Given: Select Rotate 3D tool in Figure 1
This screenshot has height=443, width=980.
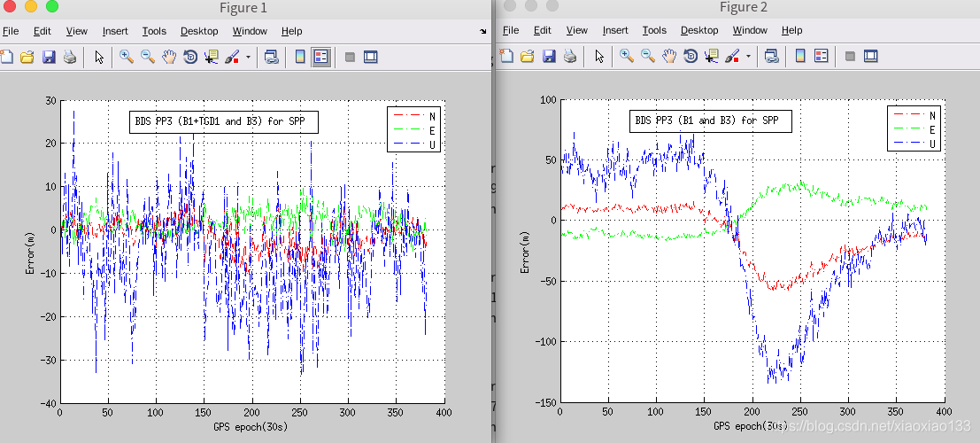Looking at the screenshot, I should pos(190,57).
